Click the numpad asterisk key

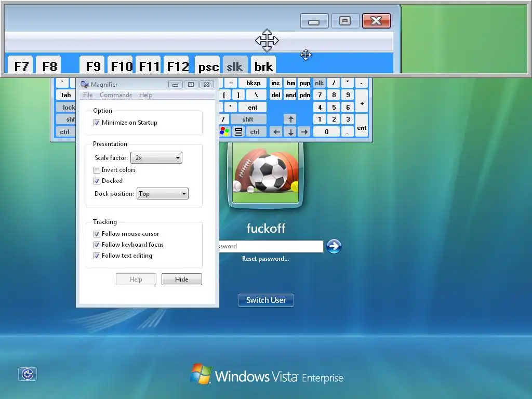348,83
